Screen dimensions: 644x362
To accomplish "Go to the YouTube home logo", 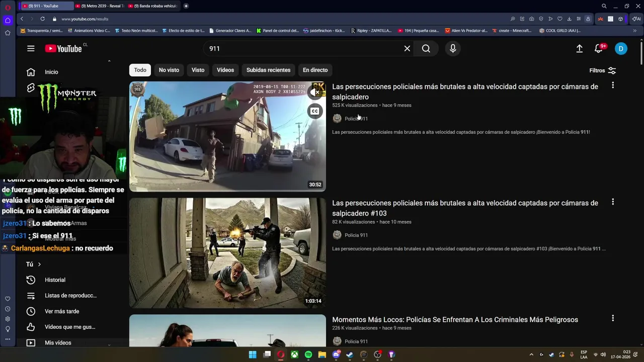I will pyautogui.click(x=63, y=48).
